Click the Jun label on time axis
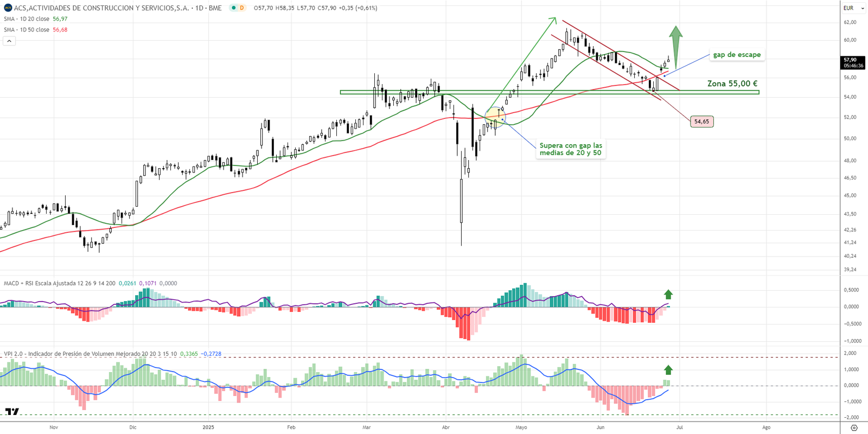 [x=601, y=427]
